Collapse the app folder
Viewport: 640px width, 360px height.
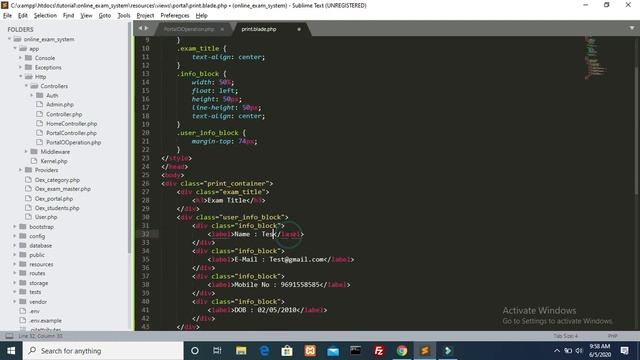click(x=15, y=49)
